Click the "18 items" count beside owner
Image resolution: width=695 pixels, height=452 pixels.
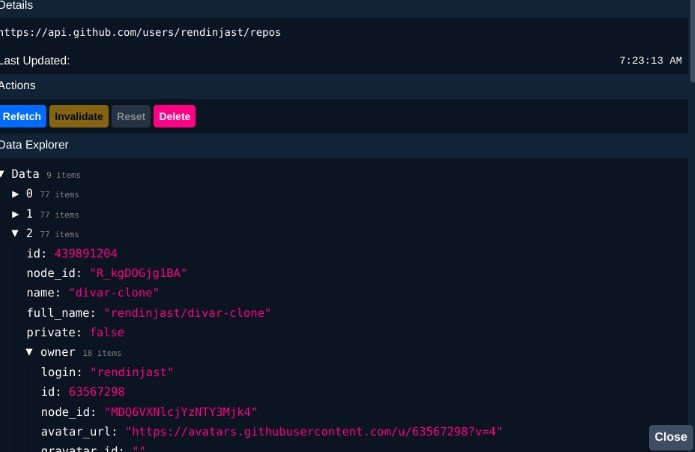(x=102, y=353)
